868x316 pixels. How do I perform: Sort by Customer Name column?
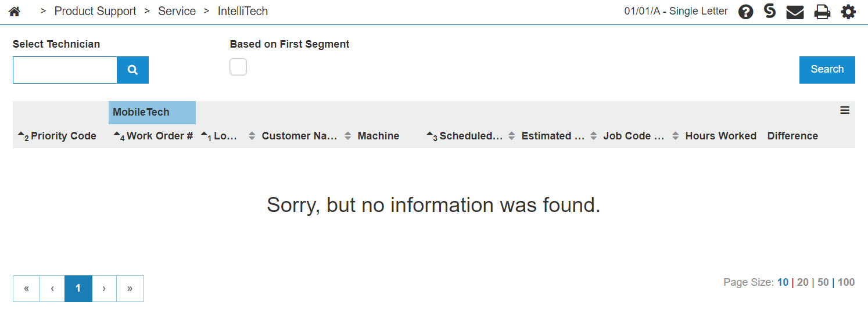click(299, 136)
